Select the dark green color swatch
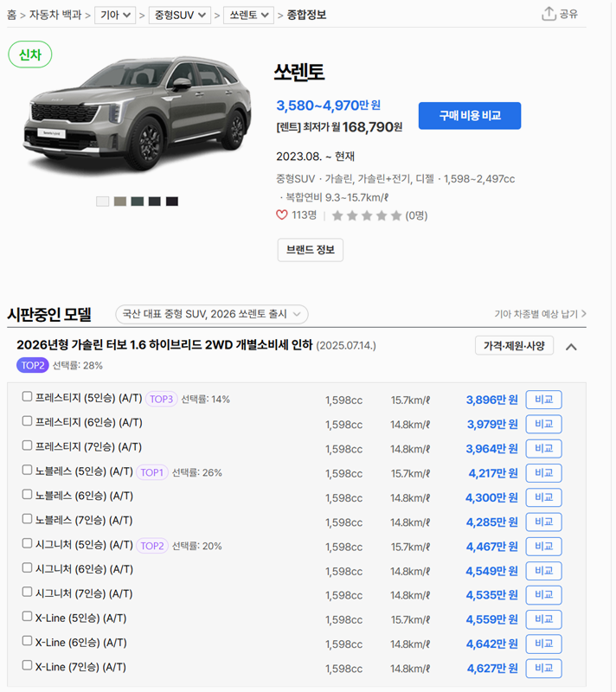The image size is (616, 692). pyautogui.click(x=138, y=202)
